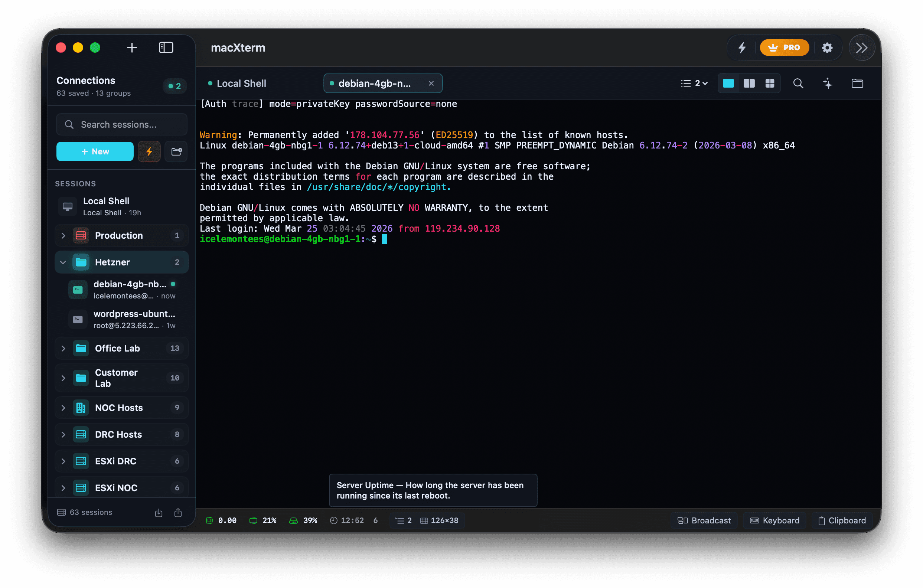923x588 pixels.
Task: Expand the DRC Hosts group
Action: point(121,434)
